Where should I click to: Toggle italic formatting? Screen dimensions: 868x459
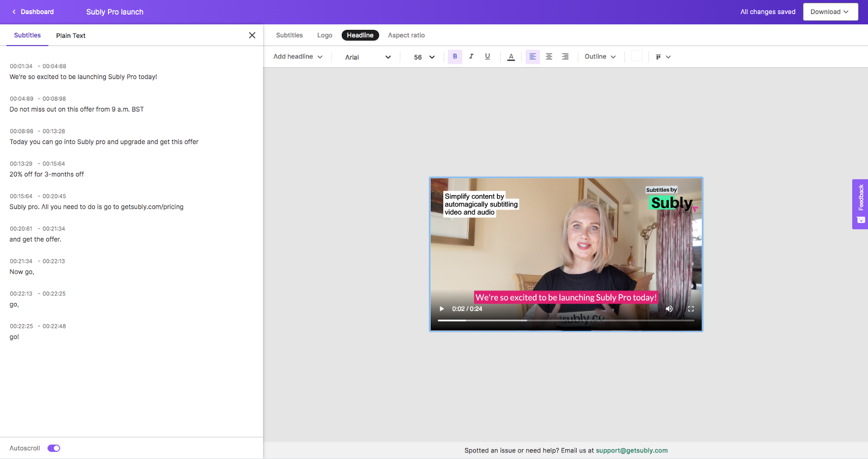(x=471, y=56)
